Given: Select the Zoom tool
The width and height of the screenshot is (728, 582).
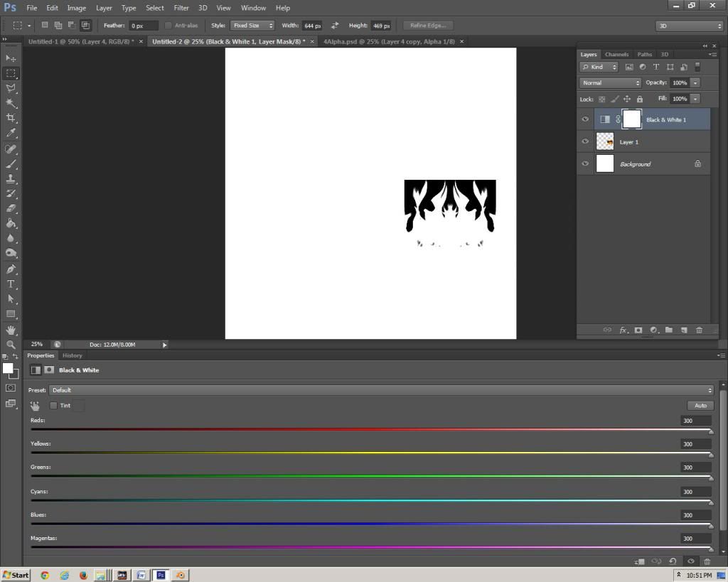Looking at the screenshot, I should 11,345.
